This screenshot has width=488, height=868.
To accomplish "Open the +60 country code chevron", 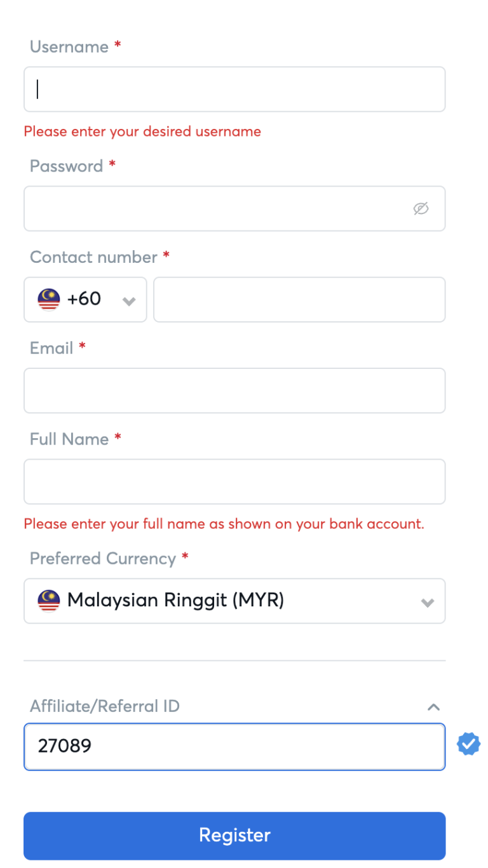I will pos(129,301).
